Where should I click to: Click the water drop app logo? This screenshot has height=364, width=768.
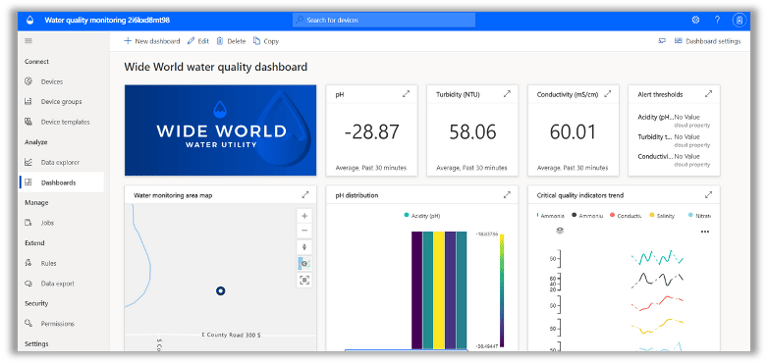click(x=30, y=20)
